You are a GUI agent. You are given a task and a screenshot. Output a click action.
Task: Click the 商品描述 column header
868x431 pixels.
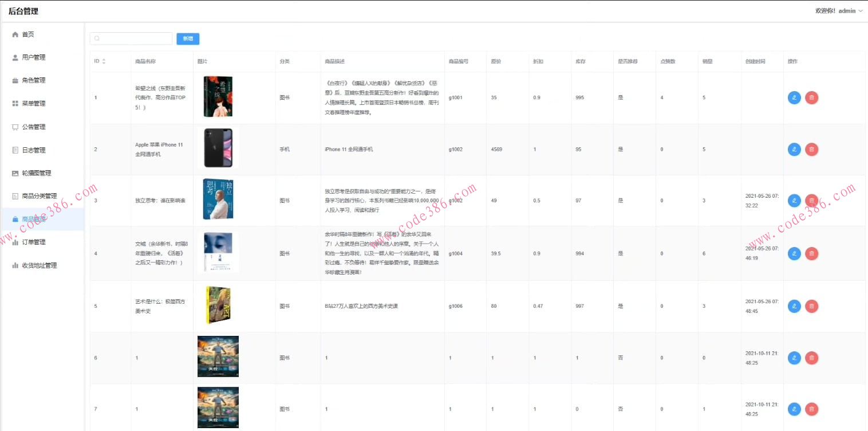pos(335,61)
